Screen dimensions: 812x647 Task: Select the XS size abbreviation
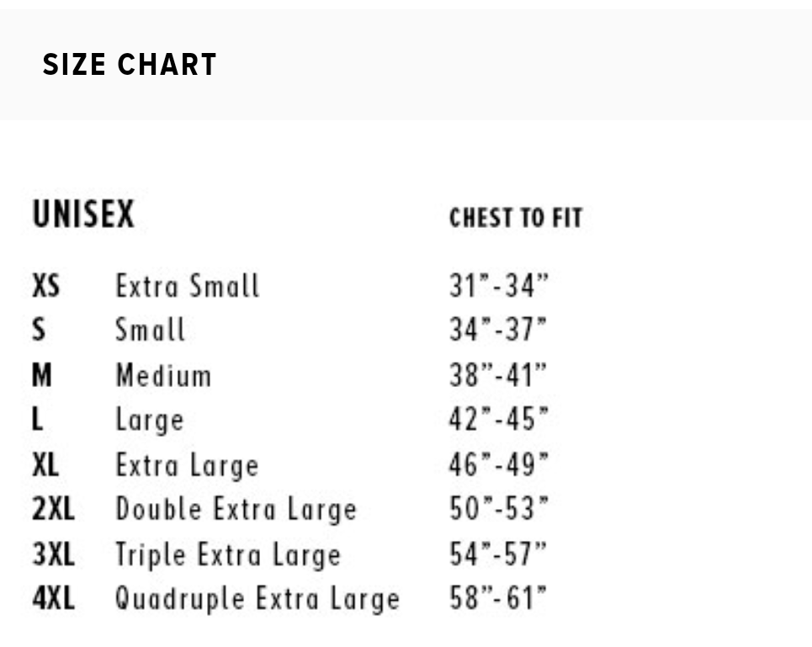pos(46,286)
